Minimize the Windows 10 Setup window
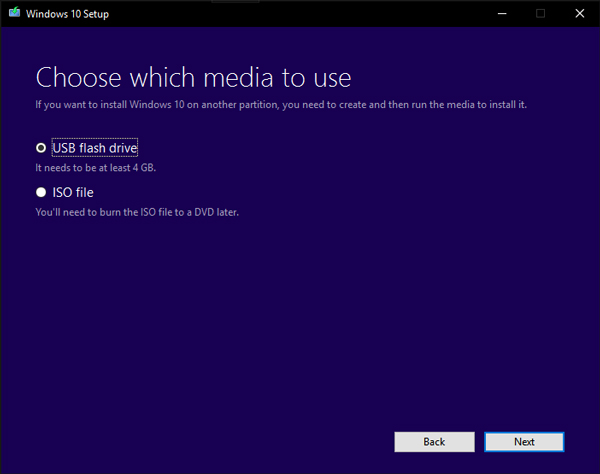Image resolution: width=600 pixels, height=474 pixels. pos(497,13)
